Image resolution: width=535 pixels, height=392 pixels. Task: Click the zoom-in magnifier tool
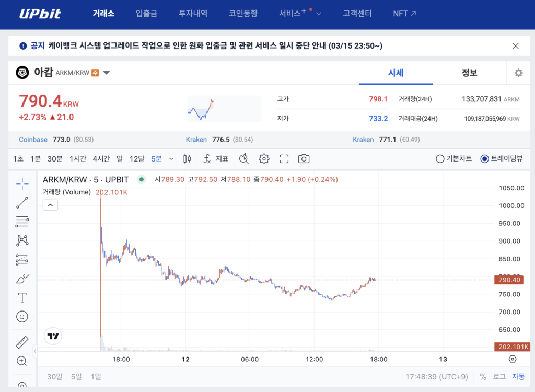point(22,361)
